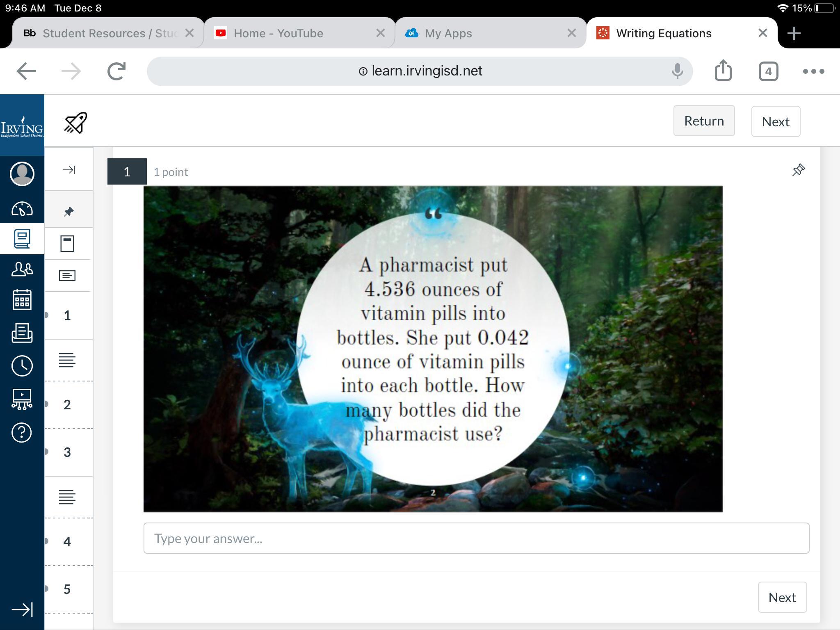
Task: Click the Return button
Action: 704,121
